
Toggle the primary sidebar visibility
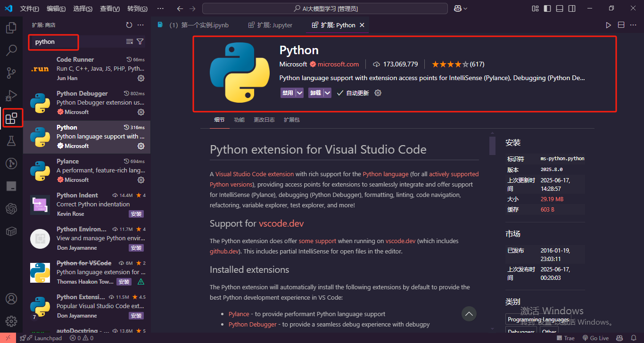click(547, 8)
